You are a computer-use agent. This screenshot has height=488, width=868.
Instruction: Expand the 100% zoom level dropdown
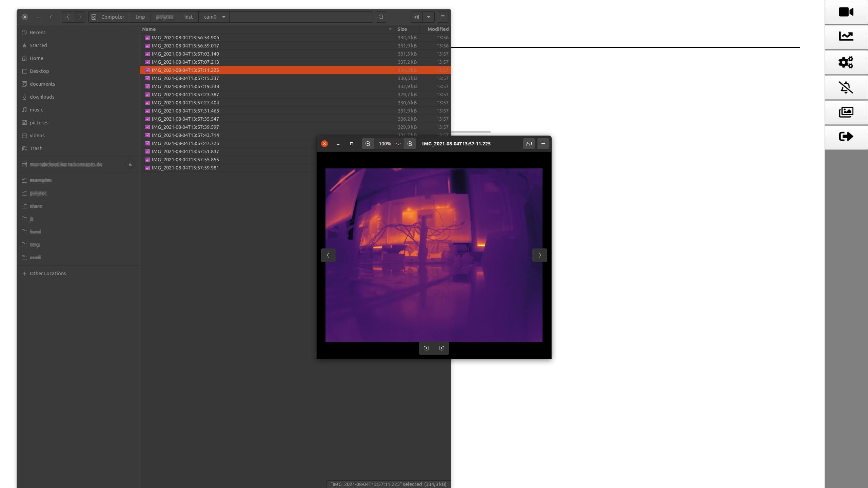pos(398,144)
